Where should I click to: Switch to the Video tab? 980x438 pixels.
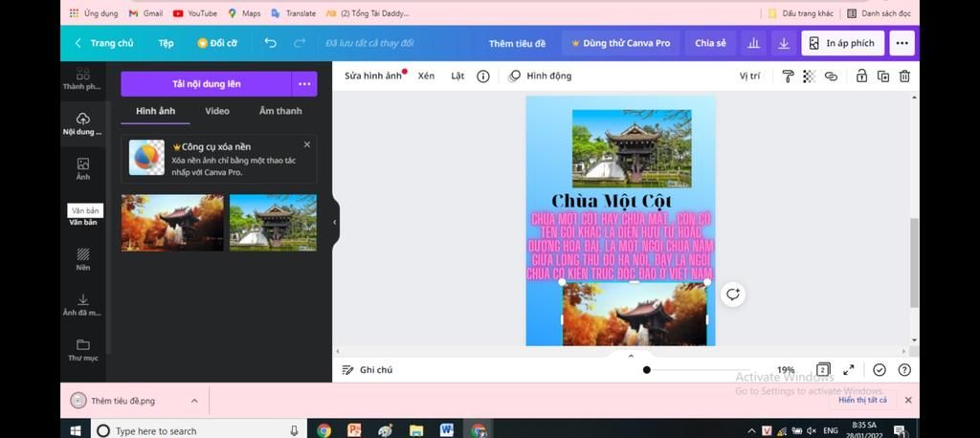[x=217, y=111]
